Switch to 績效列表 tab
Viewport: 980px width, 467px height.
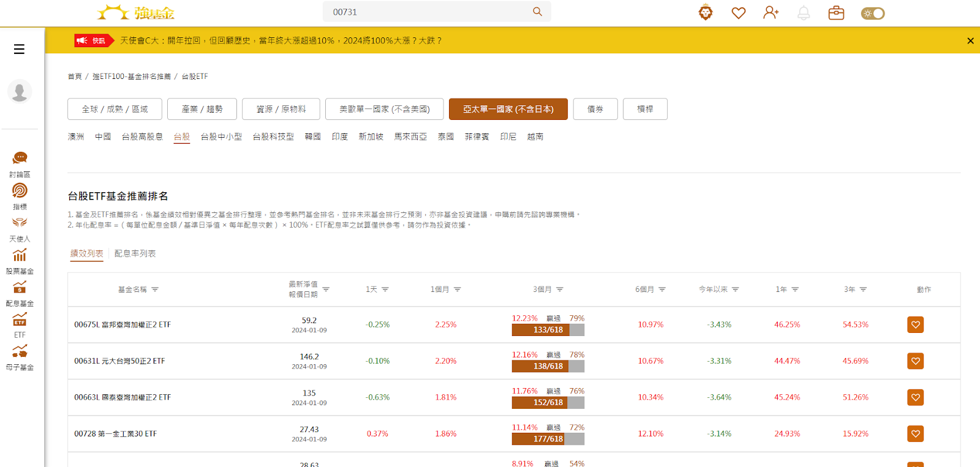87,253
